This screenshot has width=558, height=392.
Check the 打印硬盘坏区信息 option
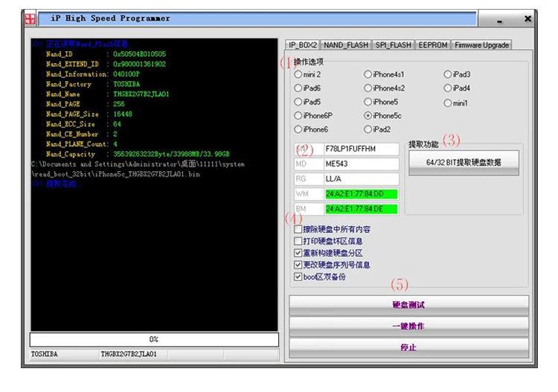(298, 241)
